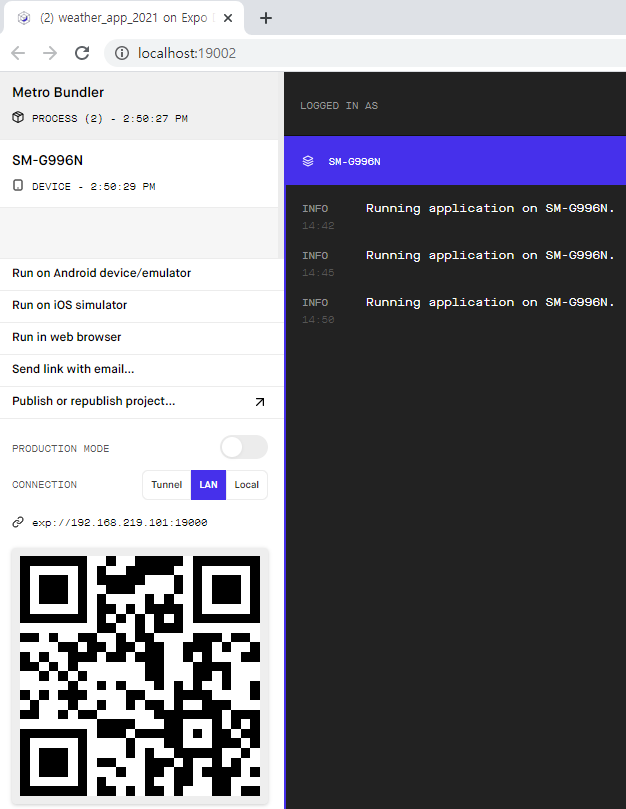Copy the exp://192.168.219.101:19000 address
The image size is (626, 809).
(120, 523)
